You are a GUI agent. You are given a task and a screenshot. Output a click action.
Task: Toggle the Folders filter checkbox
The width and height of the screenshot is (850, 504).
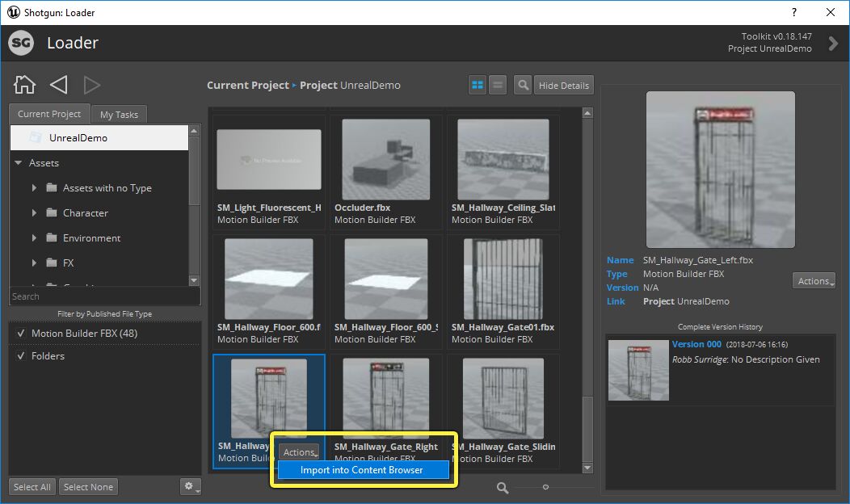click(x=21, y=356)
